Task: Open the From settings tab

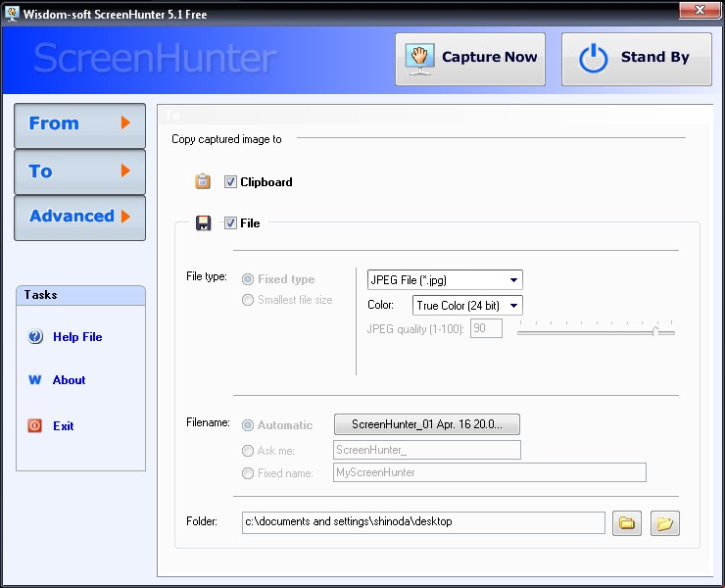Action: pyautogui.click(x=80, y=125)
